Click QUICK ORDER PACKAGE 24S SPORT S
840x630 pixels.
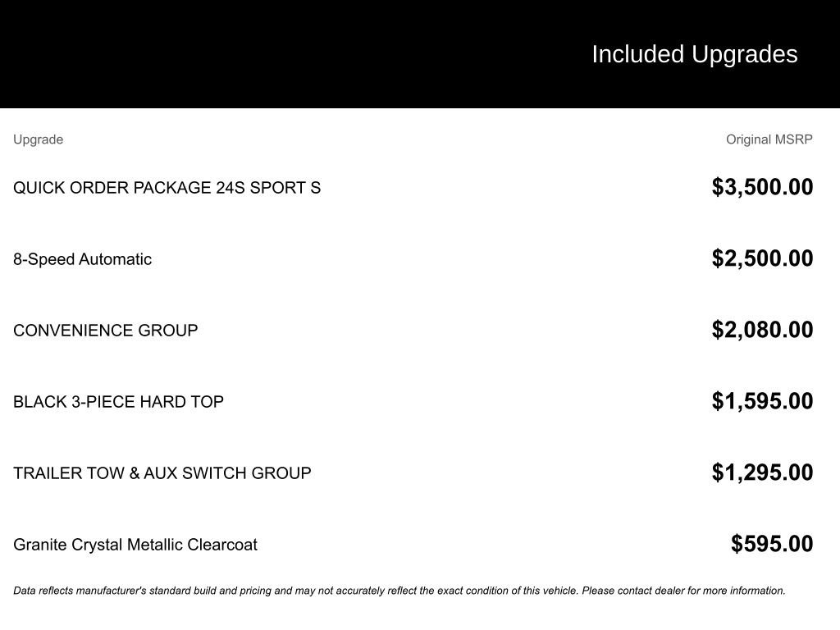[x=167, y=188]
